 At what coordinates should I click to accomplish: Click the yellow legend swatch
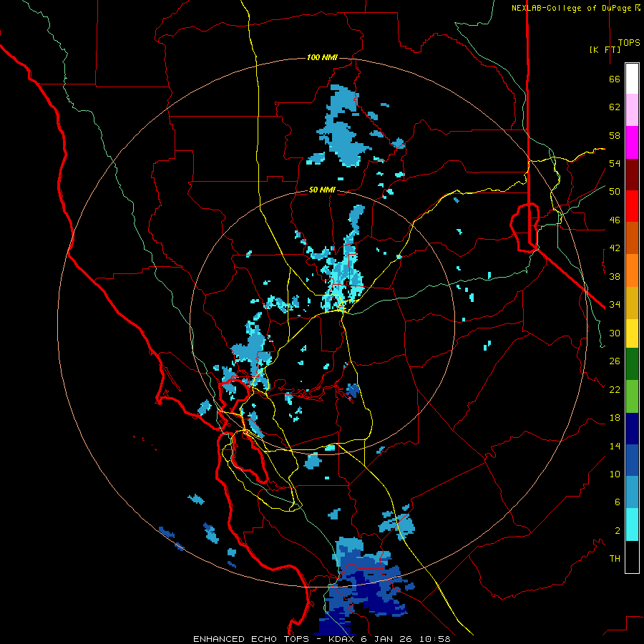(632, 333)
